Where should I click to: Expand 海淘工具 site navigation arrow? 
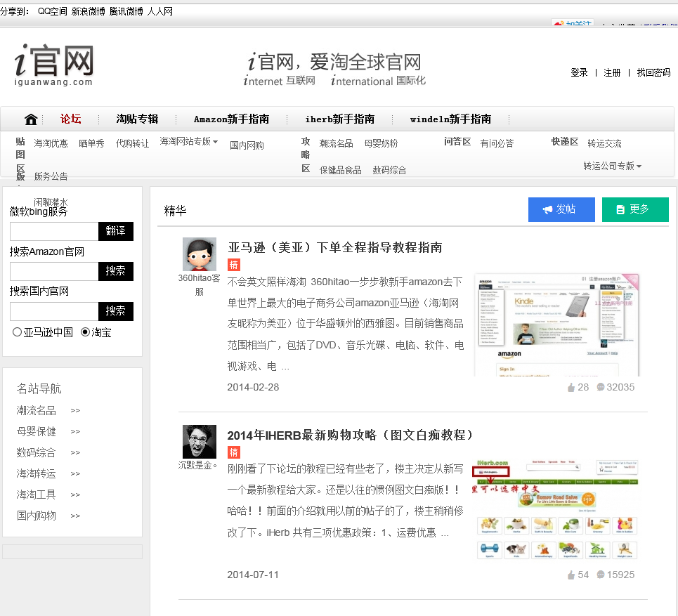point(75,495)
